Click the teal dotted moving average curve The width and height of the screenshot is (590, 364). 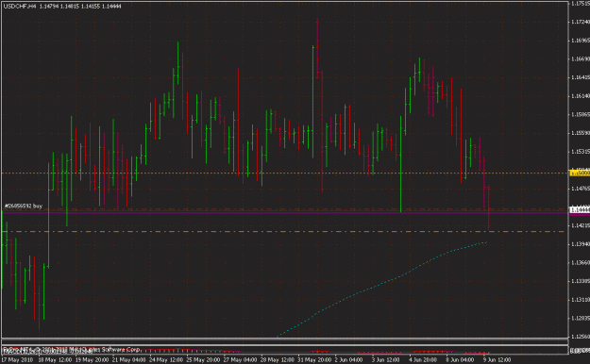pos(382,283)
